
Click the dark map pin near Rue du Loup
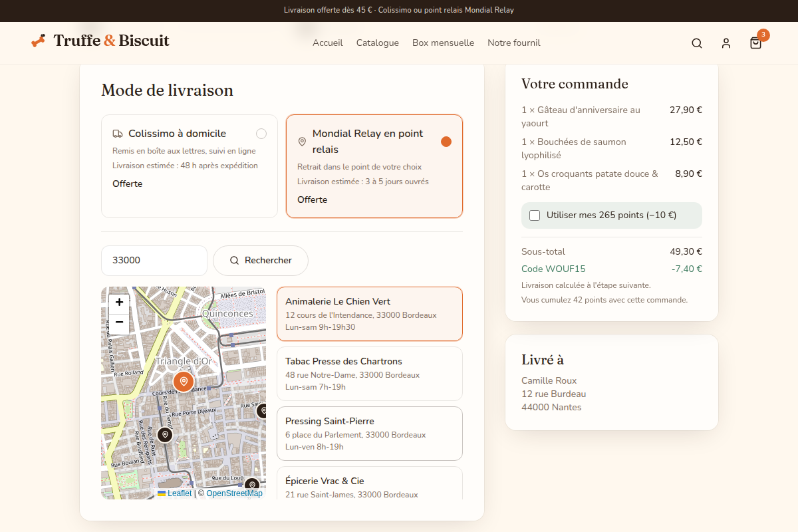(251, 485)
